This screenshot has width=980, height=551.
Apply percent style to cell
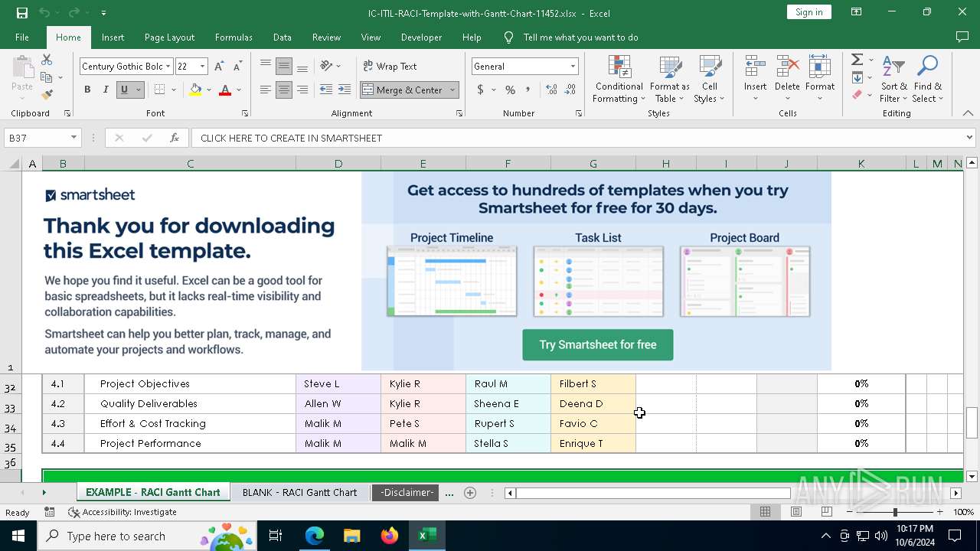point(510,90)
